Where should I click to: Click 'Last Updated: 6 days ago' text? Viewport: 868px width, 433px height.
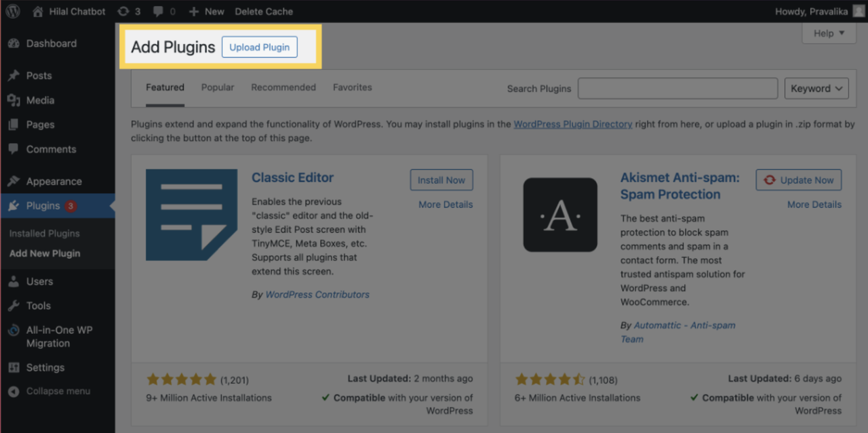point(785,379)
